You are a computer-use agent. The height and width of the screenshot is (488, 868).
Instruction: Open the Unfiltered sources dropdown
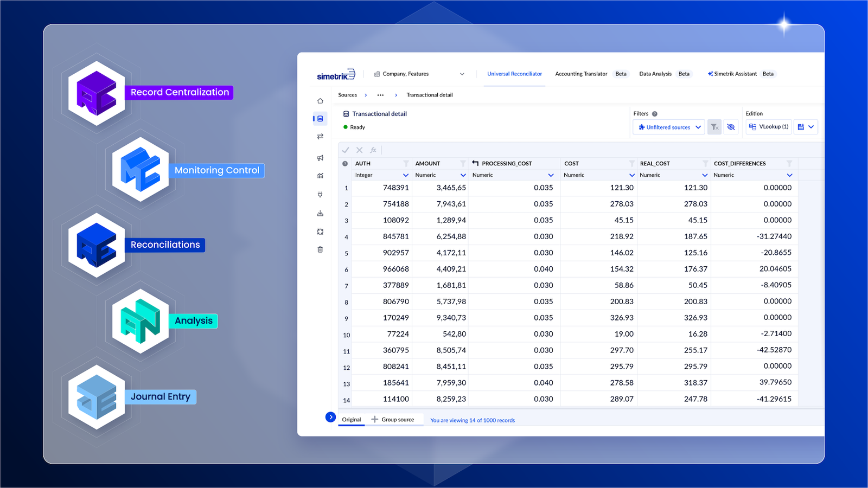pos(669,127)
